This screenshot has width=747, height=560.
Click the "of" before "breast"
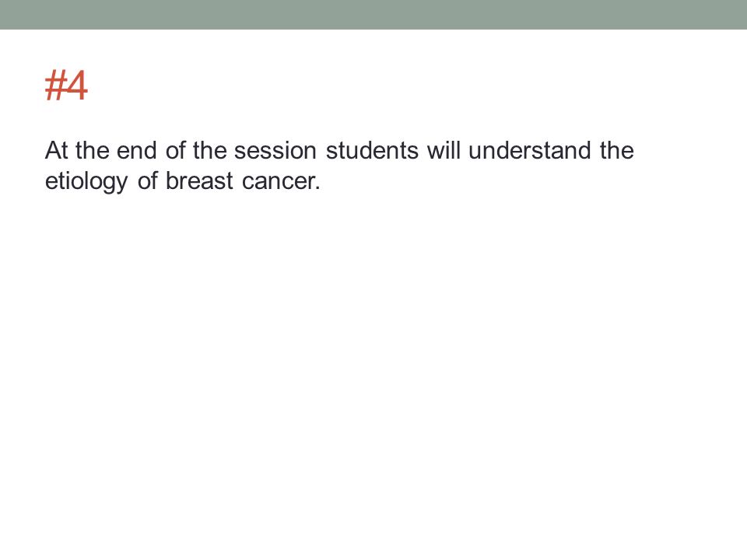click(x=147, y=181)
